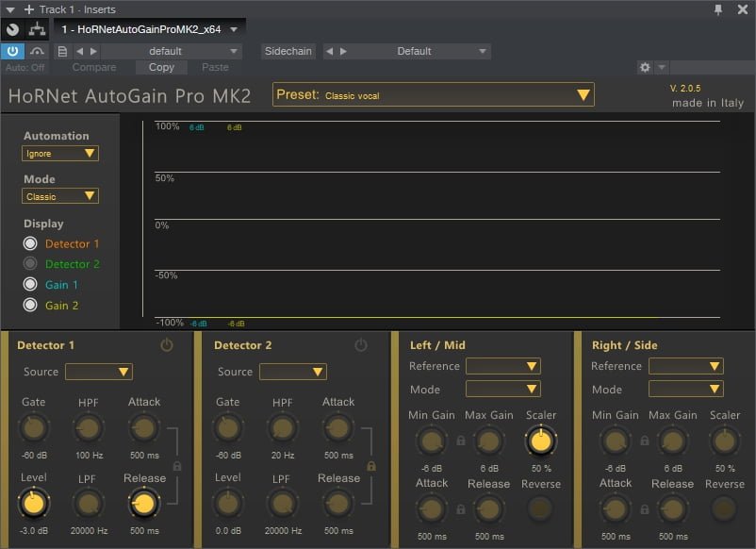The width and height of the screenshot is (756, 549).
Task: Click Detector 1 HPF knob
Action: coord(89,428)
